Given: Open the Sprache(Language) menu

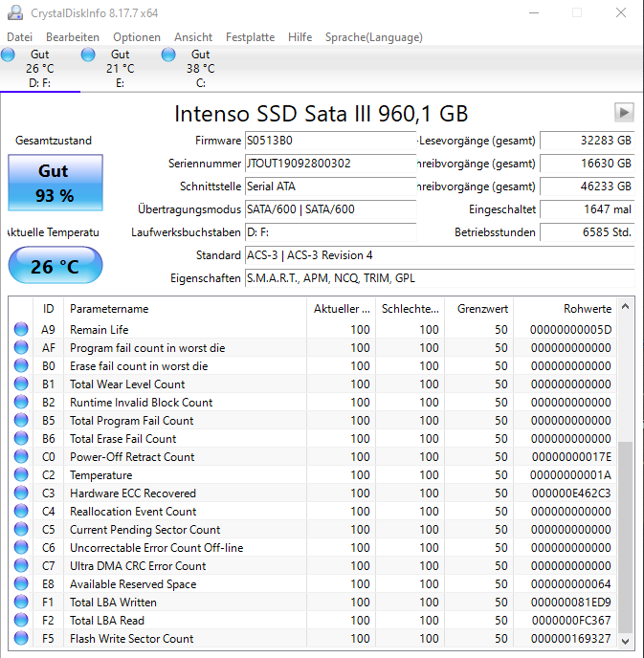Looking at the screenshot, I should (373, 37).
